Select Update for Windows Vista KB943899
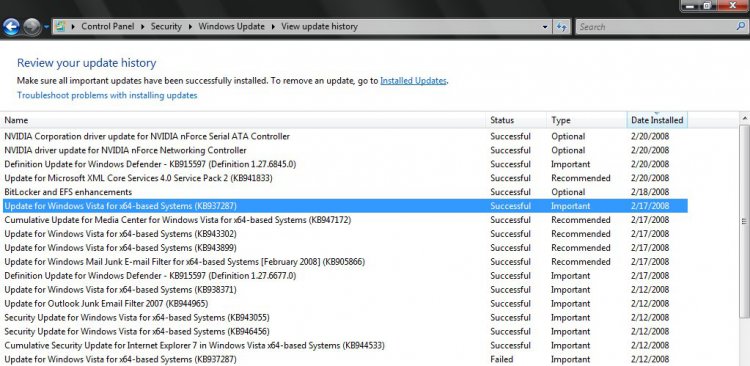The height and width of the screenshot is (366, 750). pos(344,248)
